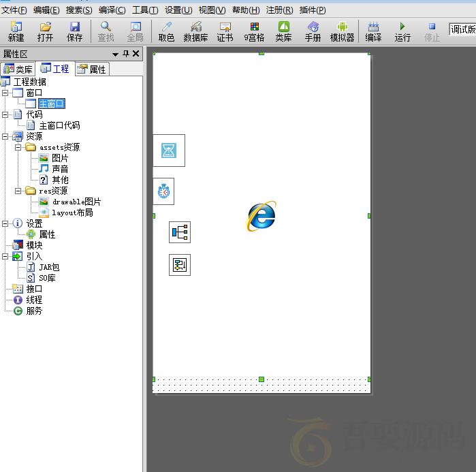Select the Internet Explorer browser component
The height and width of the screenshot is (472, 476).
pos(261,216)
